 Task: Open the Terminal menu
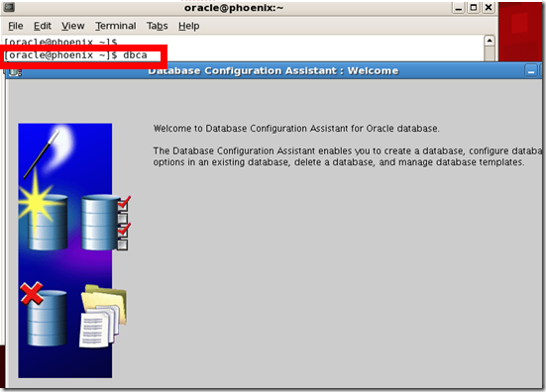(x=116, y=26)
